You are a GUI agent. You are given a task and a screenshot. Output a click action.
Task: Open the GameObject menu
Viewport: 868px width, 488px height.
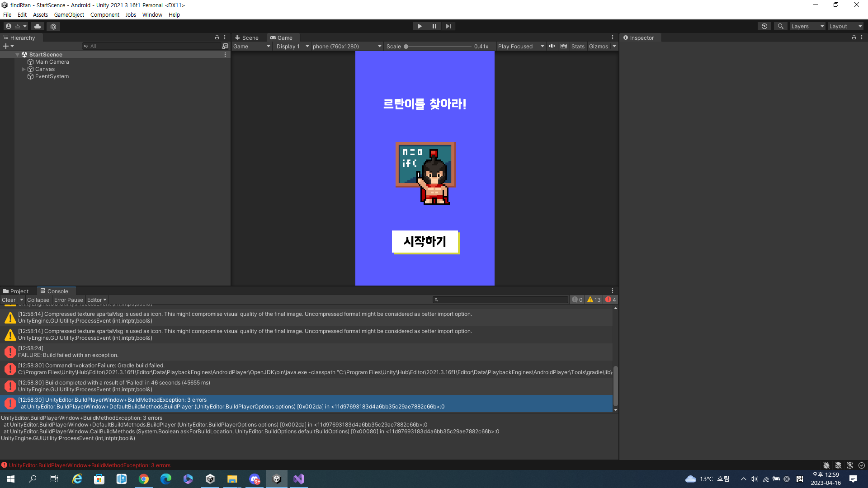pos(69,14)
